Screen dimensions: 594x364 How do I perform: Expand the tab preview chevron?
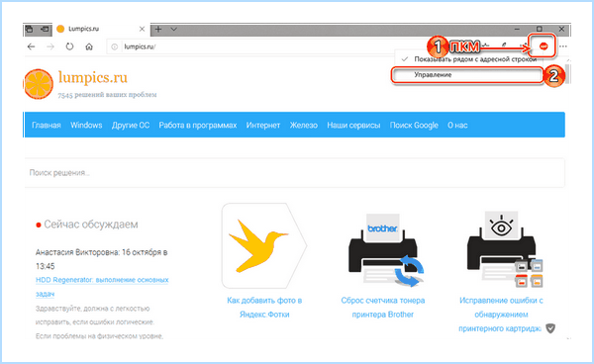point(173,29)
